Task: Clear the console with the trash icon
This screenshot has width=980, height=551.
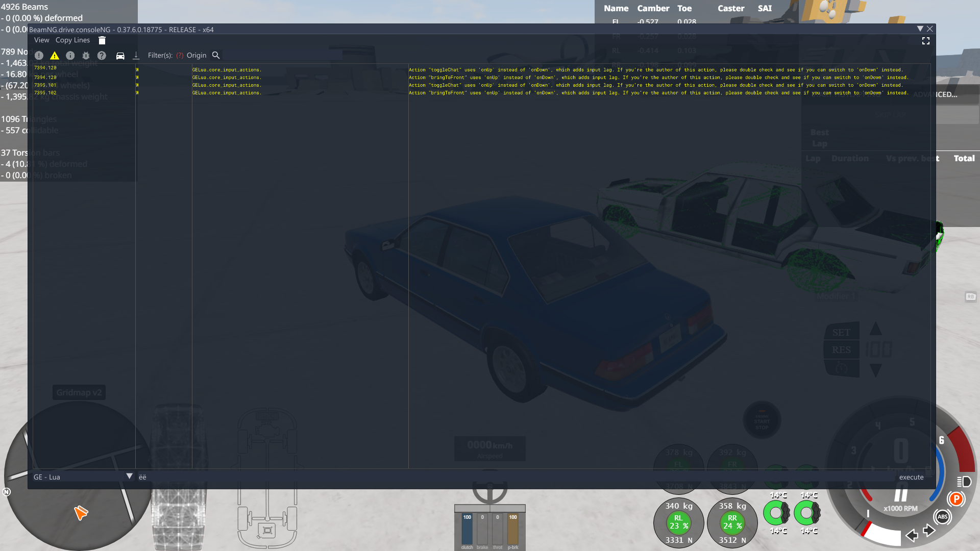Action: point(102,40)
